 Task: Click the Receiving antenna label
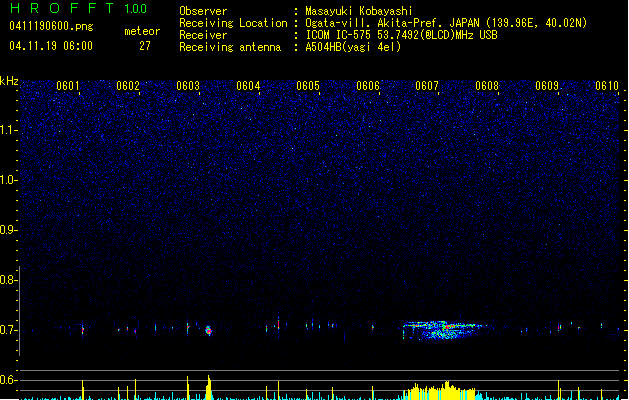pos(230,47)
